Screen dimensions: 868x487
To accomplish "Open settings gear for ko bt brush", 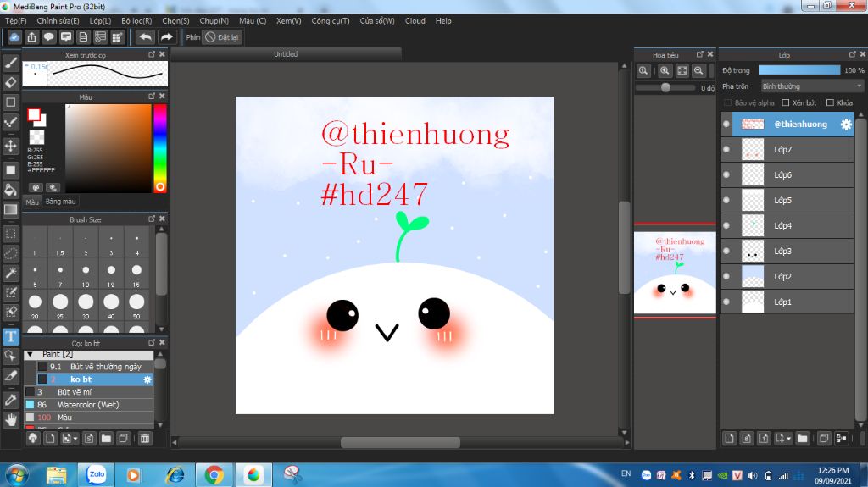I will (x=147, y=379).
